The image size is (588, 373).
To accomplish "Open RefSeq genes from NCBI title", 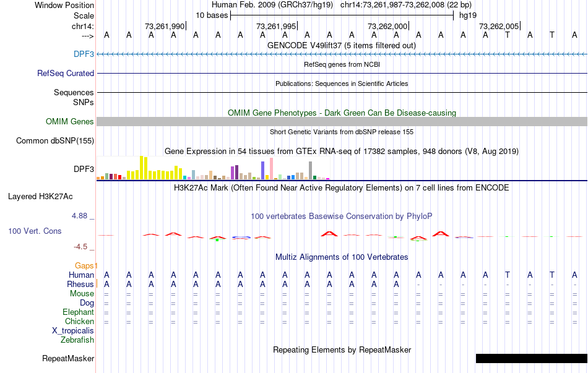I will 342,64.
